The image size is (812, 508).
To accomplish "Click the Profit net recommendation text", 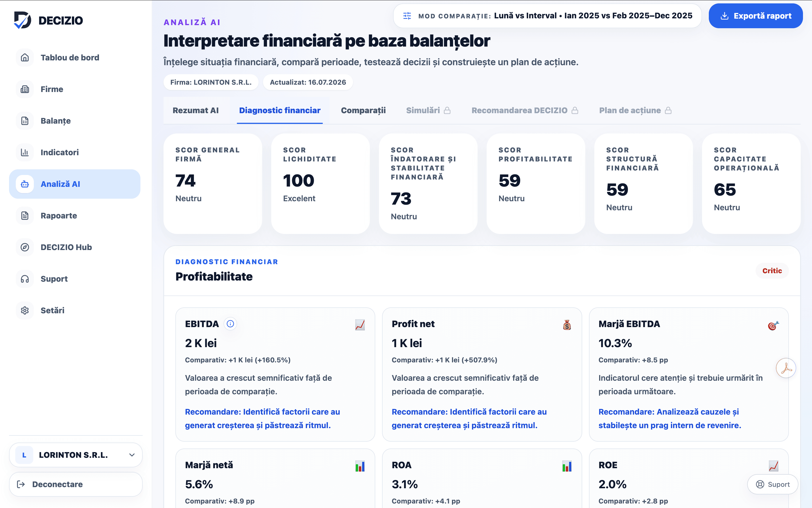I will pos(469,418).
